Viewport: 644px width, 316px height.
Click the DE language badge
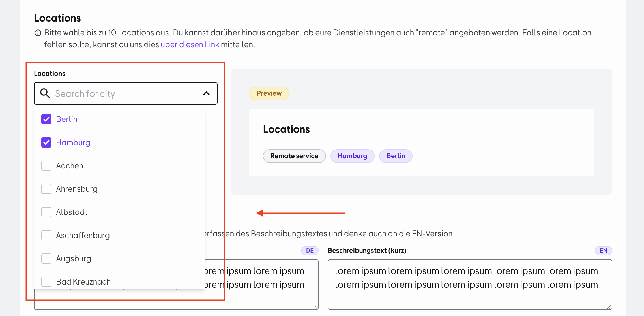pyautogui.click(x=310, y=251)
